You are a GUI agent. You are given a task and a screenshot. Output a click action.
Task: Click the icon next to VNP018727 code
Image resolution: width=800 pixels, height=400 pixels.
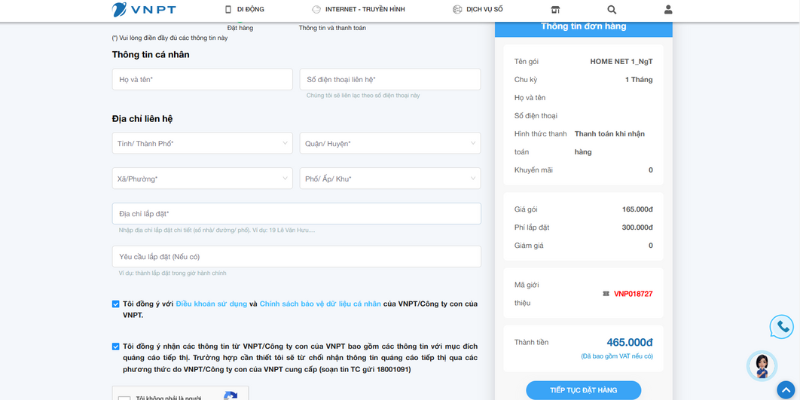606,294
